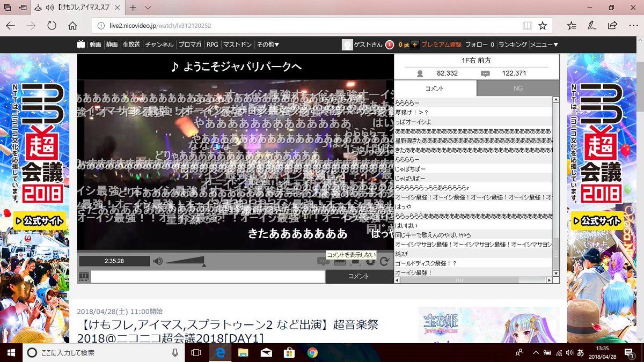
Task: Focus the comment text input field
Action: [208, 277]
